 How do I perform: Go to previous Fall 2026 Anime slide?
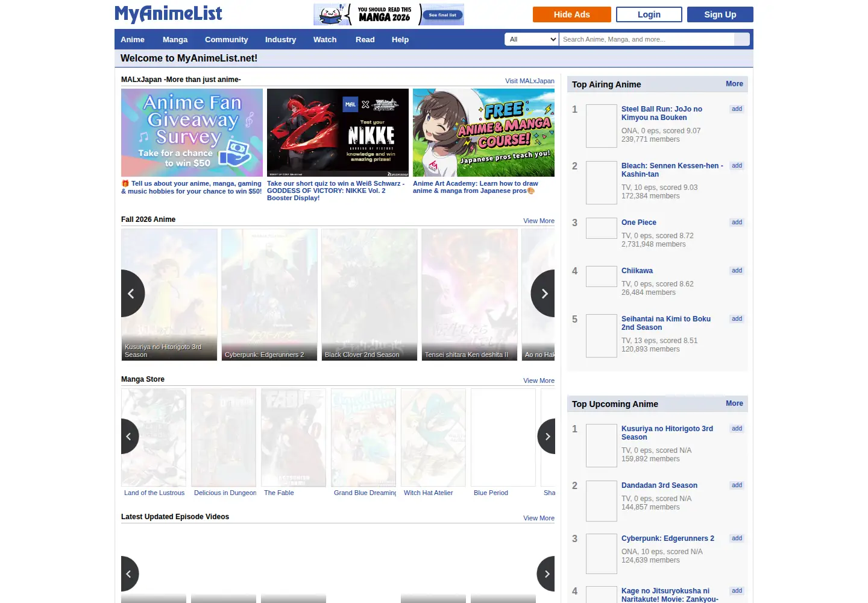(132, 294)
